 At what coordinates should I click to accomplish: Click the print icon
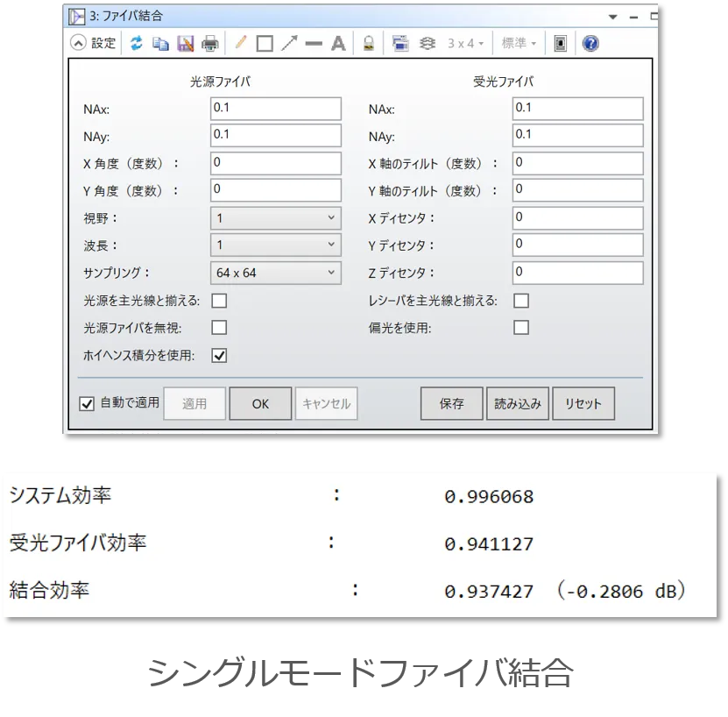click(210, 44)
